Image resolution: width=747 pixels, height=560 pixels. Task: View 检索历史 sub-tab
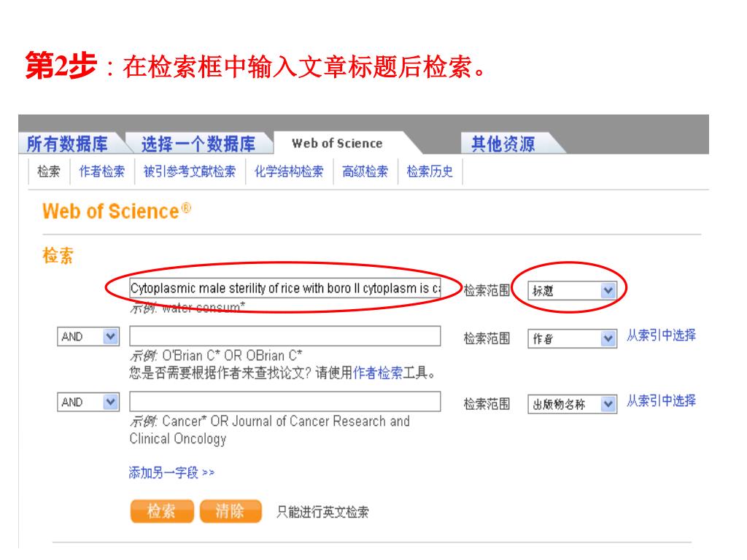pyautogui.click(x=430, y=171)
